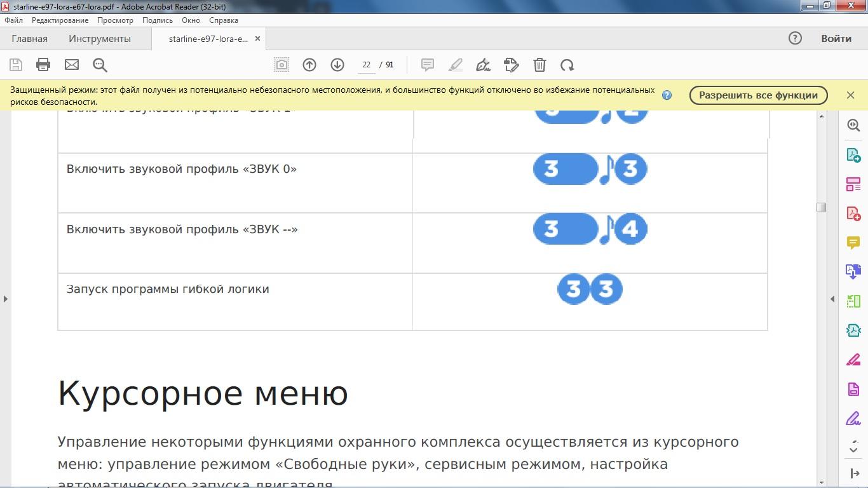Add a sticky note comment from the toolbar
The height and width of the screenshot is (488, 868).
point(428,65)
